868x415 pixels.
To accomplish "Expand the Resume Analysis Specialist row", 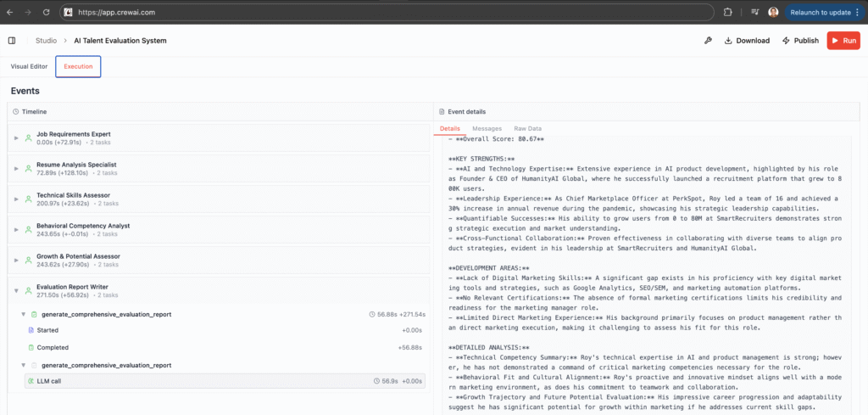I will pyautogui.click(x=16, y=169).
